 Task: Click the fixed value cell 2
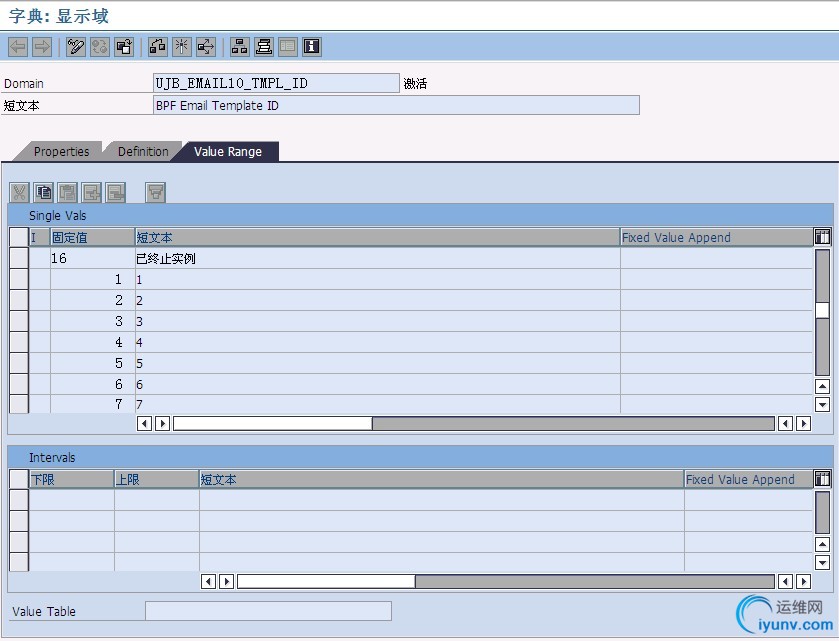click(x=92, y=300)
